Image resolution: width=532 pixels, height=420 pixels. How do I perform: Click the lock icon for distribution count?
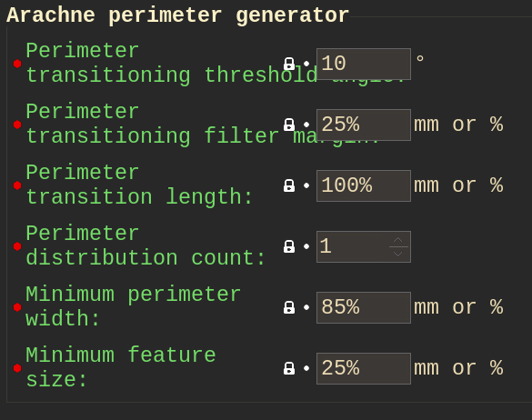tap(289, 246)
